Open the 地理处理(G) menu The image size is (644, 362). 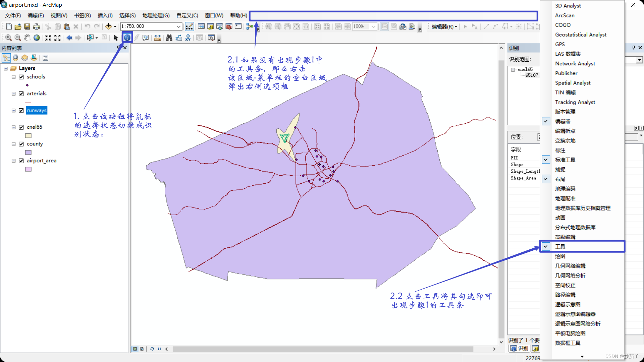(x=156, y=15)
